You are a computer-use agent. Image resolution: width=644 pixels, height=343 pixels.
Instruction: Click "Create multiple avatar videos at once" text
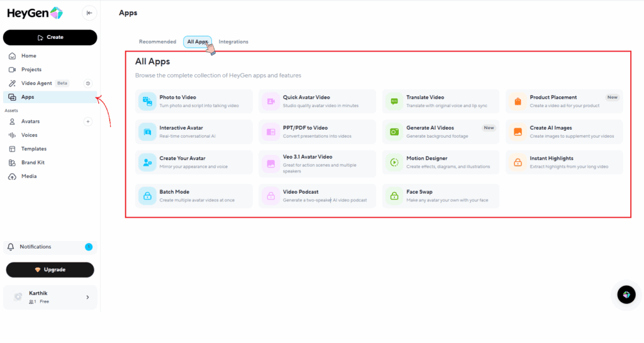(197, 201)
